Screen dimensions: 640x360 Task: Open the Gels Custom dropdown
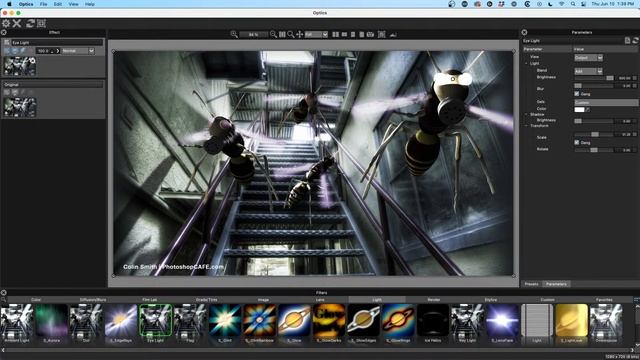[606, 102]
